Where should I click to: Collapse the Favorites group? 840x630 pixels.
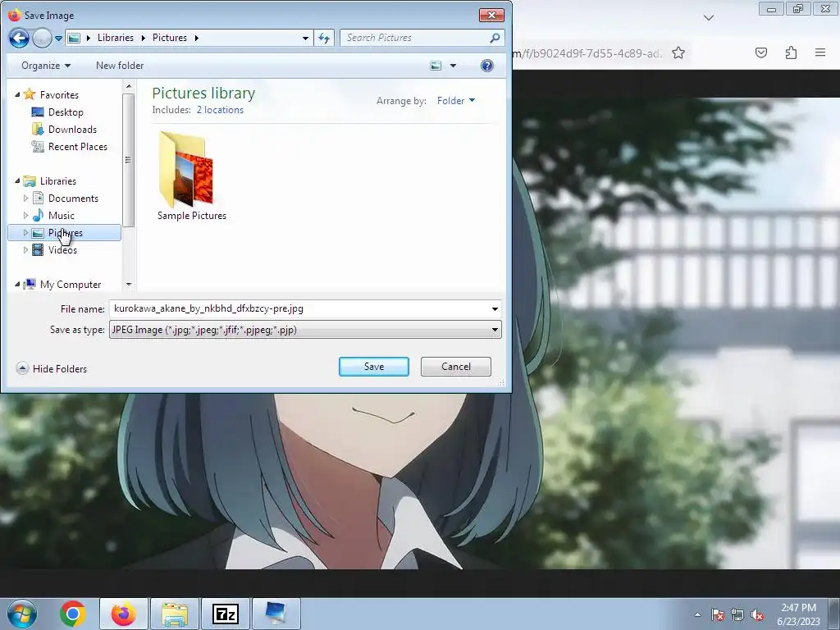click(x=17, y=94)
